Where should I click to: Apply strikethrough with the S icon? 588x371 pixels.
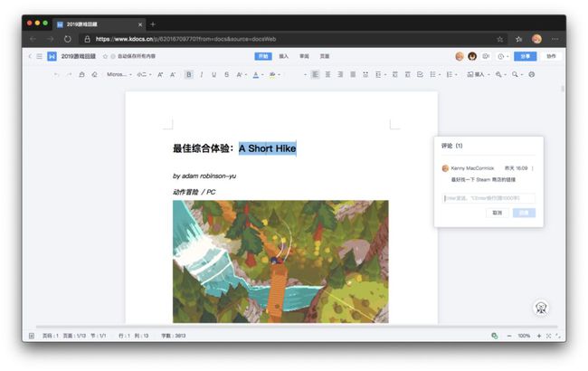click(x=226, y=74)
